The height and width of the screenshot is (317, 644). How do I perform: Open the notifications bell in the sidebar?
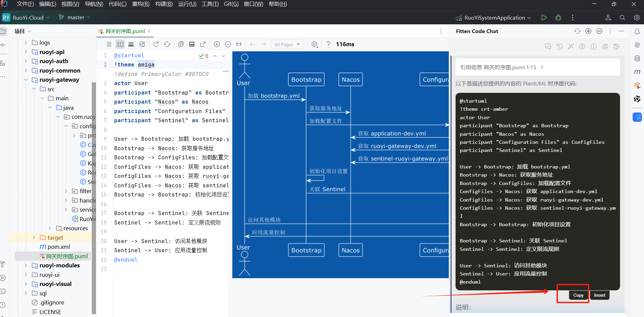coord(637,31)
